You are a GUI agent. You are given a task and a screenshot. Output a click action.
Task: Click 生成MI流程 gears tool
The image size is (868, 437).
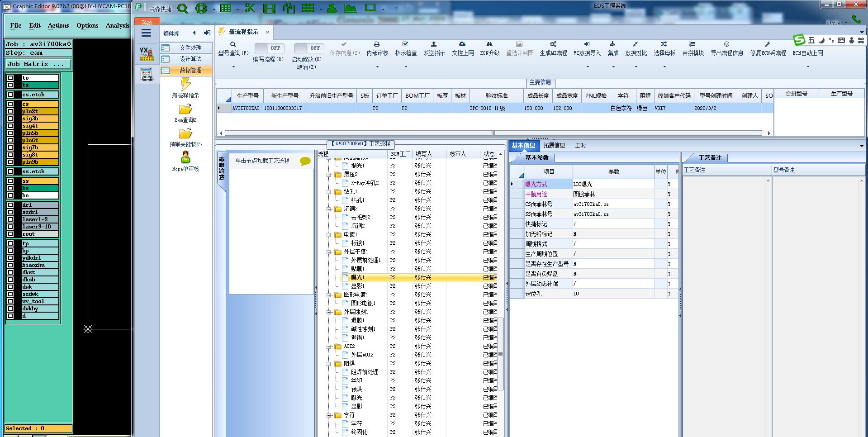coord(553,49)
